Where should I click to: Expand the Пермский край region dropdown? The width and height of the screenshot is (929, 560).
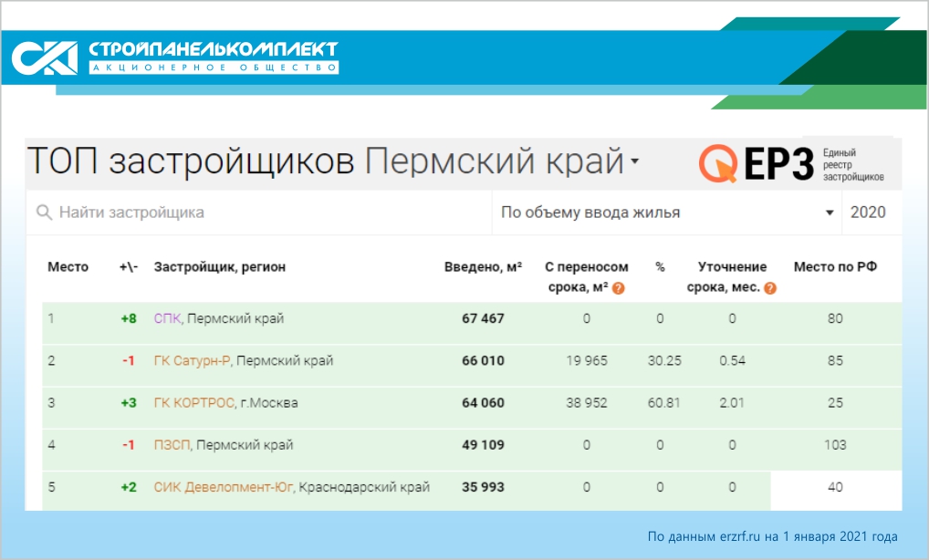[x=634, y=163]
